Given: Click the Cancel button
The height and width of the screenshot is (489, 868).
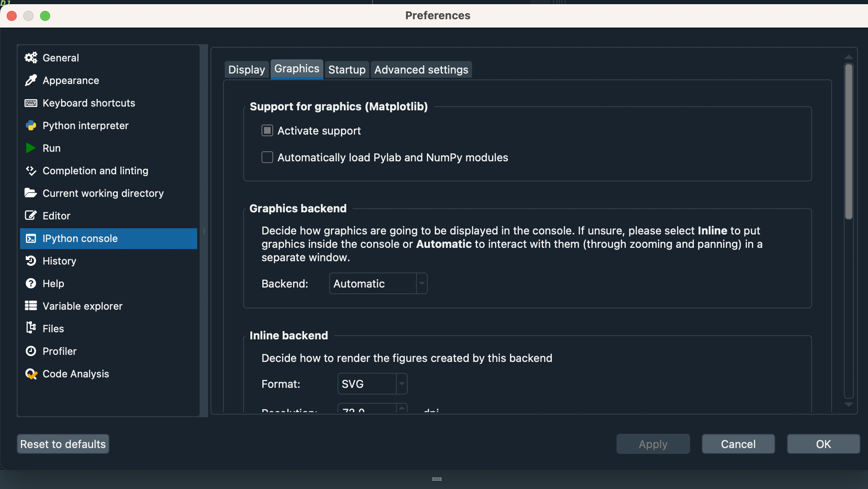Looking at the screenshot, I should click(738, 444).
